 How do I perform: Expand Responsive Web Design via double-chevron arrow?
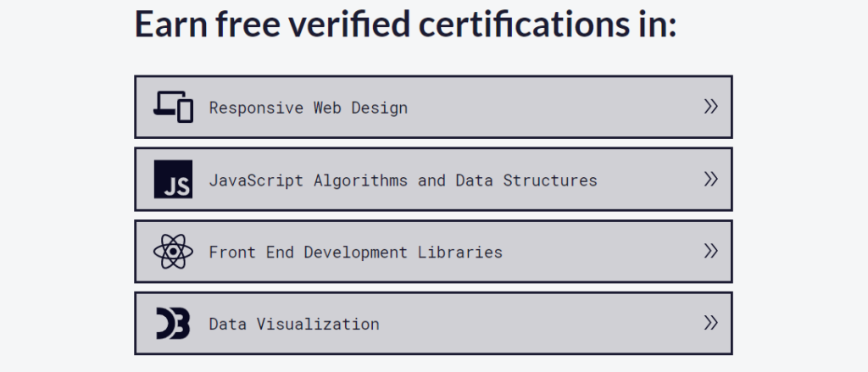click(x=710, y=107)
